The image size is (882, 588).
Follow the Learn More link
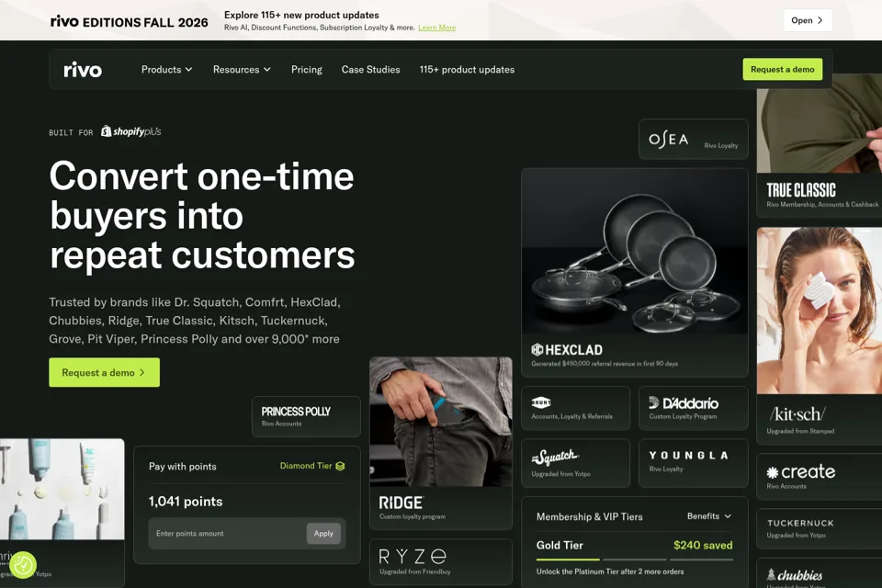(x=436, y=28)
